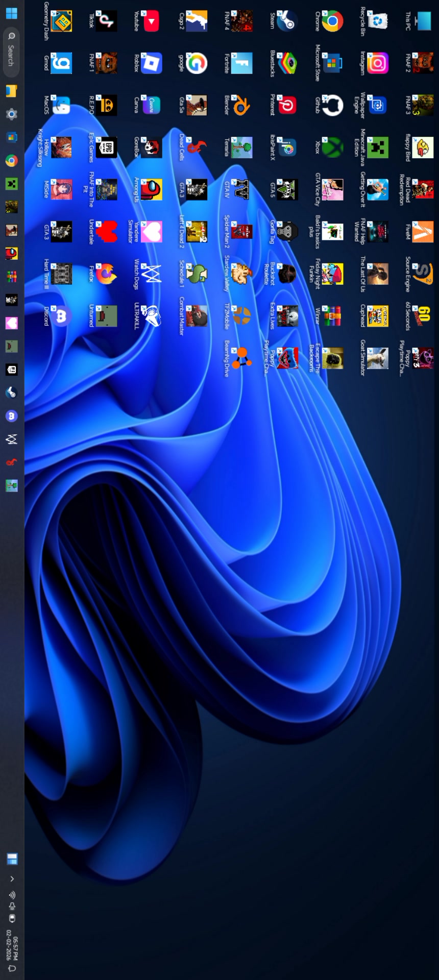The height and width of the screenshot is (980, 439).
Task: Click the Stardew Valley desktop shortcut
Action: point(241,274)
